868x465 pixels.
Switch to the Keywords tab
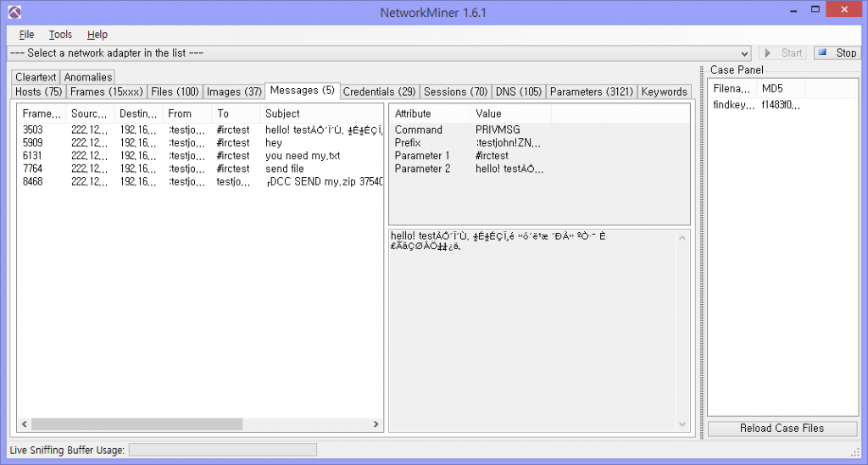(x=665, y=91)
